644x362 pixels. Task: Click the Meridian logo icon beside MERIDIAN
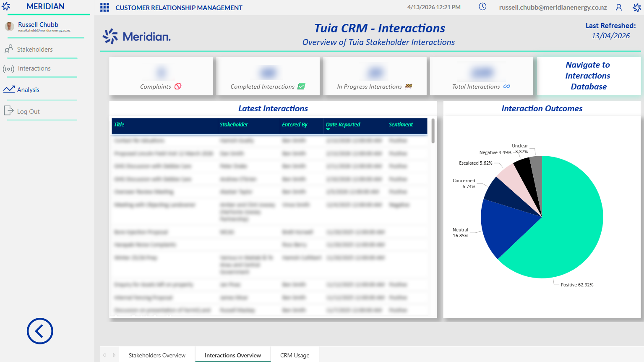[x=6, y=6]
